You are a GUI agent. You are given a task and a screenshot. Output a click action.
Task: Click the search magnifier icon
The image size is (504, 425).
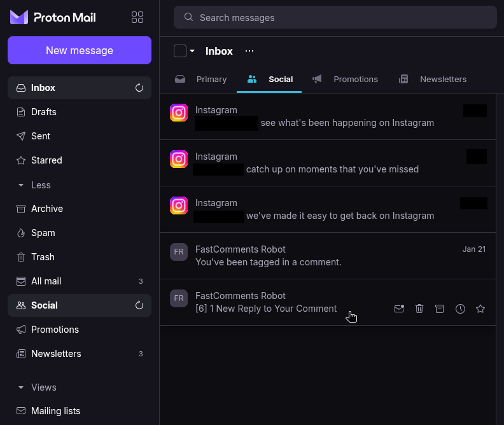[x=188, y=17]
